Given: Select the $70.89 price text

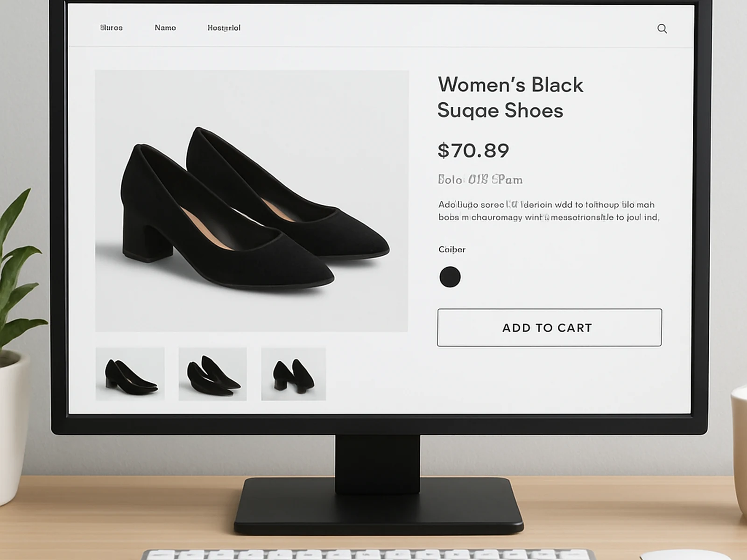Looking at the screenshot, I should pyautogui.click(x=473, y=150).
